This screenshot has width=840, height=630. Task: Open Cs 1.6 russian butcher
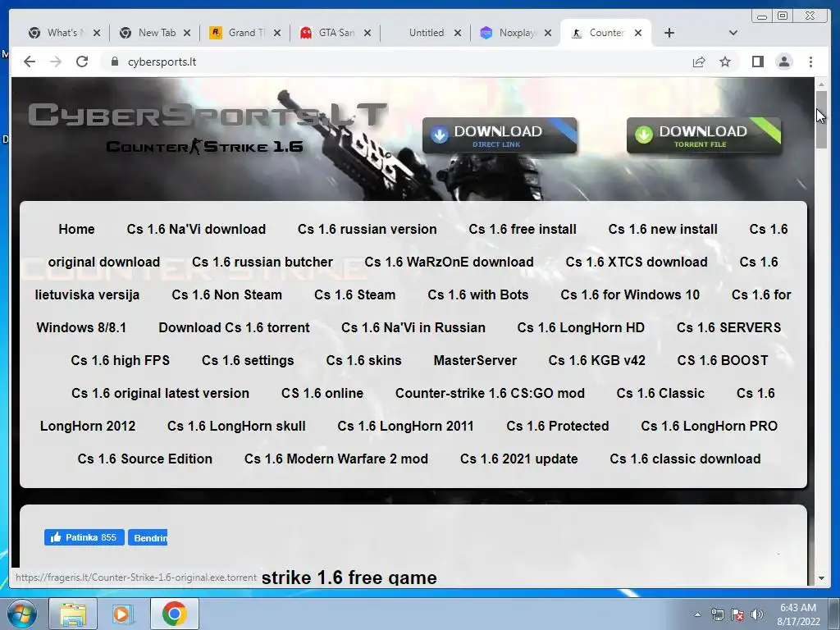(x=262, y=262)
